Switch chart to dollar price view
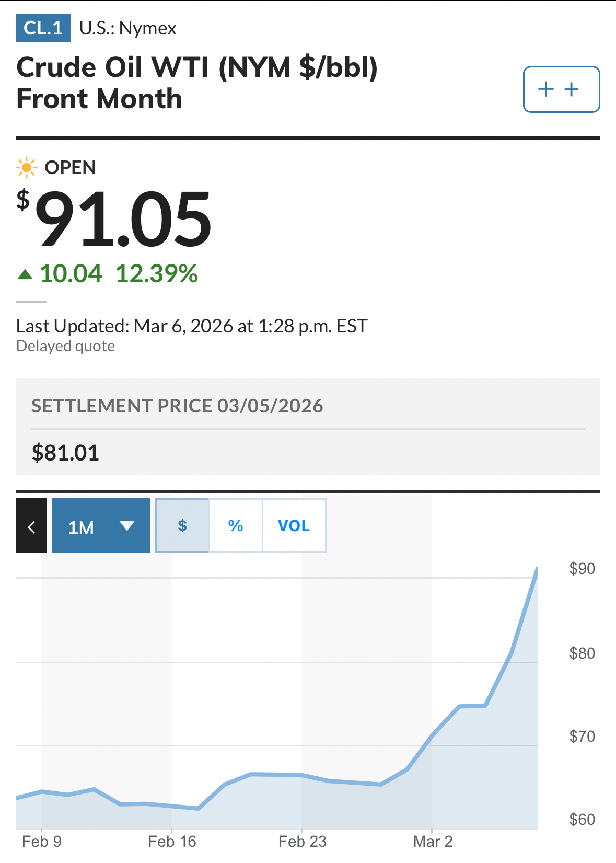Screen dimensions: 616x863 click(182, 526)
